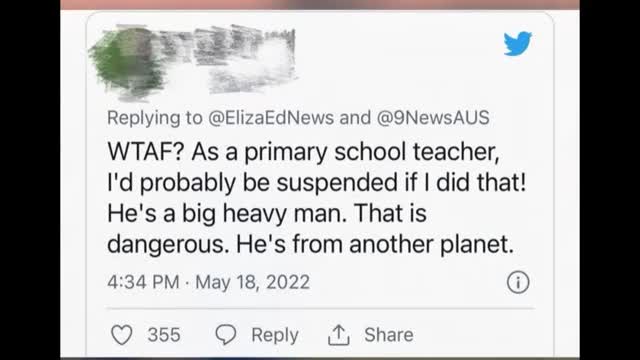The image size is (640, 360).
Task: Open the @ElizaEdNews mention link
Action: [271, 118]
